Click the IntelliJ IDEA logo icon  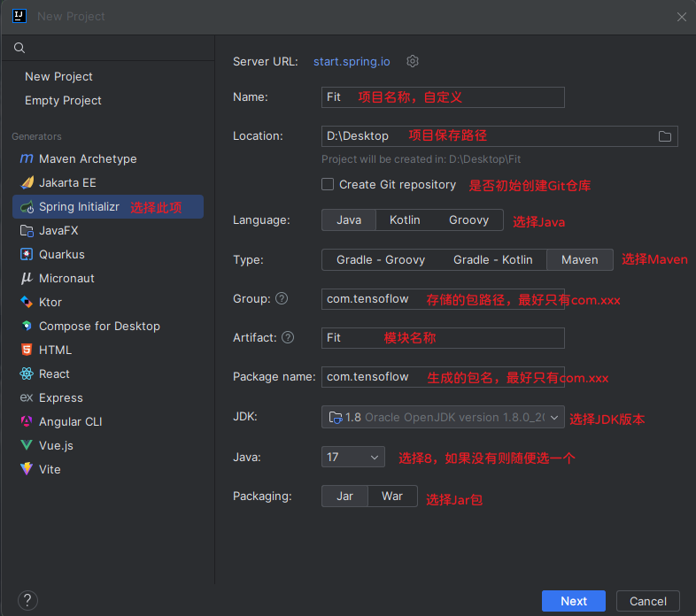click(x=19, y=16)
